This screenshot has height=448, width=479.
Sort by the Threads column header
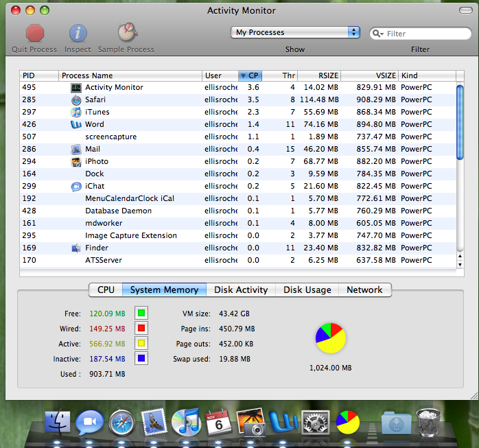tap(280, 75)
